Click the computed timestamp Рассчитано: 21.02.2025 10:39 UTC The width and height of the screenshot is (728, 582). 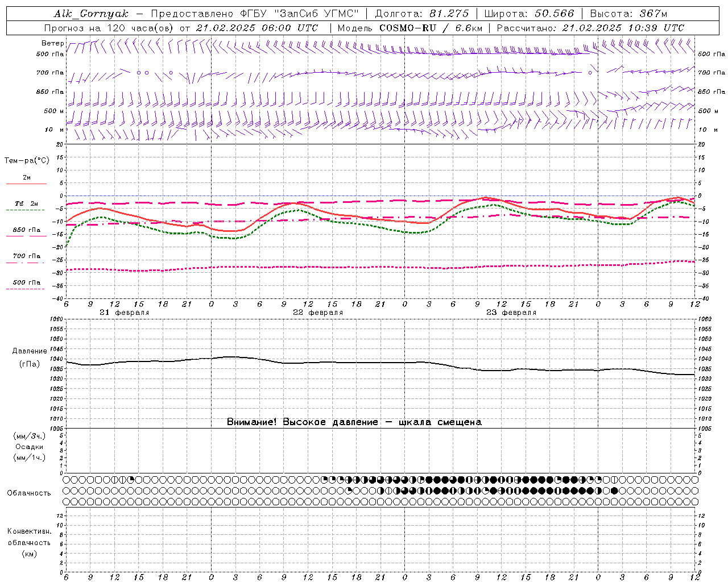[590, 28]
